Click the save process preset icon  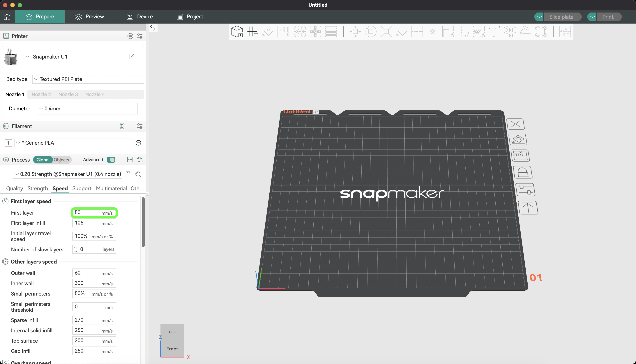(128, 174)
